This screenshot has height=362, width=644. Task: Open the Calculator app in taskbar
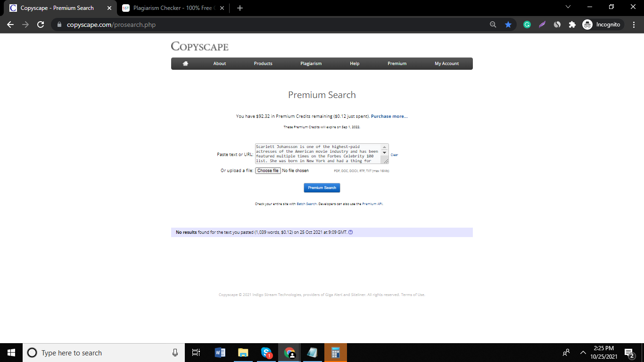tap(336, 353)
